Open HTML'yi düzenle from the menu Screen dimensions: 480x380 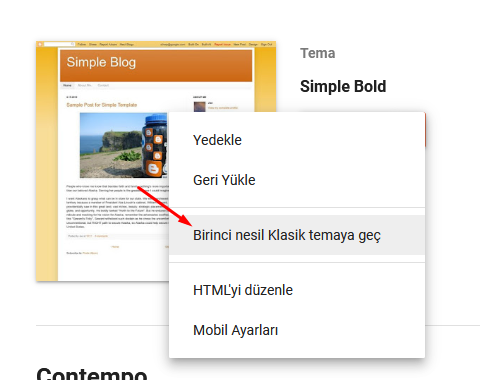297,290
